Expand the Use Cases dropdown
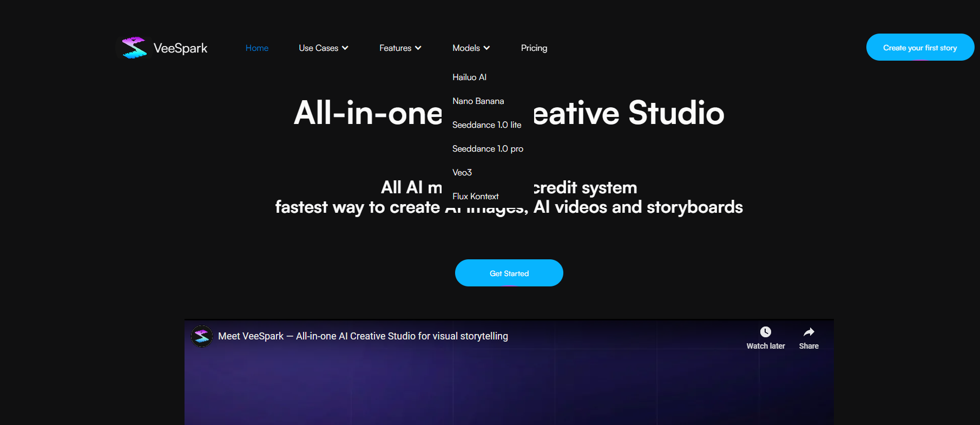Image resolution: width=980 pixels, height=425 pixels. pyautogui.click(x=324, y=48)
